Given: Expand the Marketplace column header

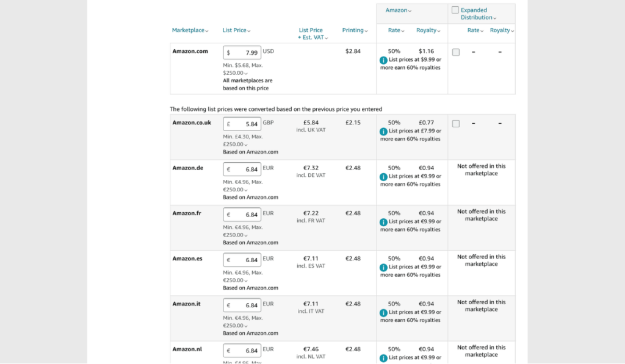Looking at the screenshot, I should point(190,30).
